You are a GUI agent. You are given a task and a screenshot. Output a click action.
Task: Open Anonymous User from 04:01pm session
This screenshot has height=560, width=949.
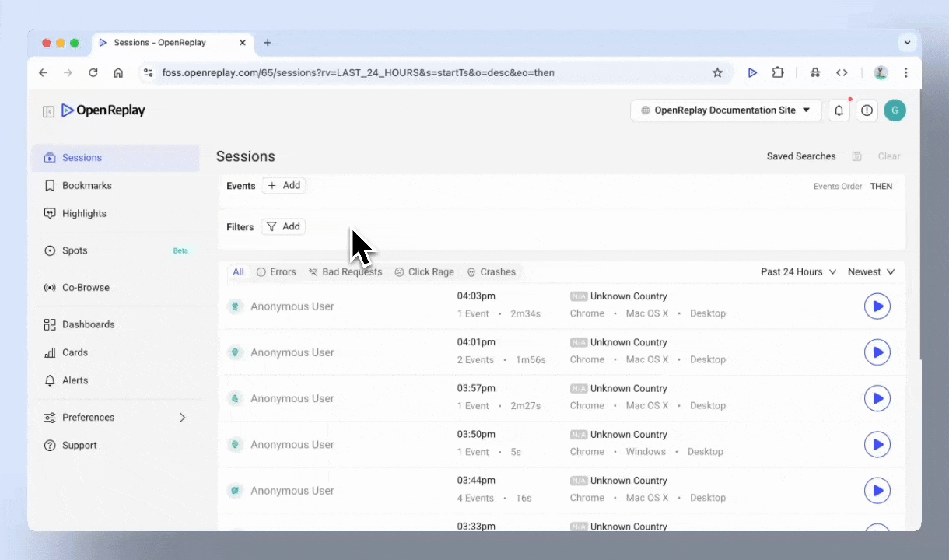point(292,352)
